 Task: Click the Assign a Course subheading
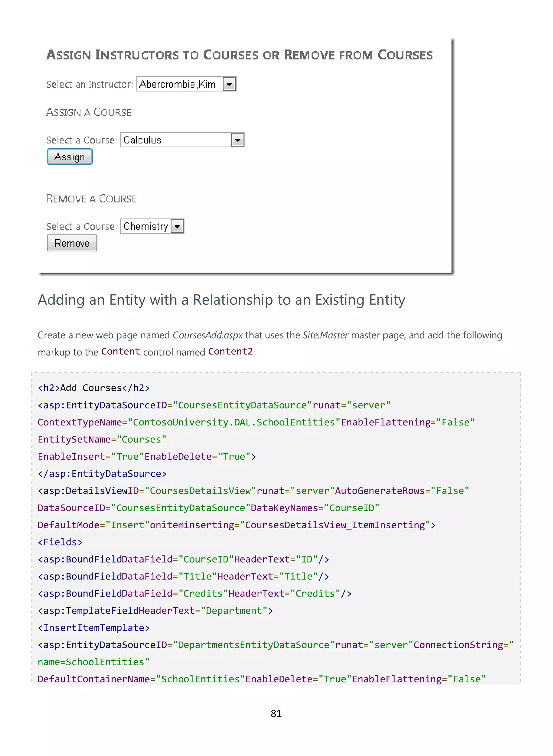pos(89,113)
